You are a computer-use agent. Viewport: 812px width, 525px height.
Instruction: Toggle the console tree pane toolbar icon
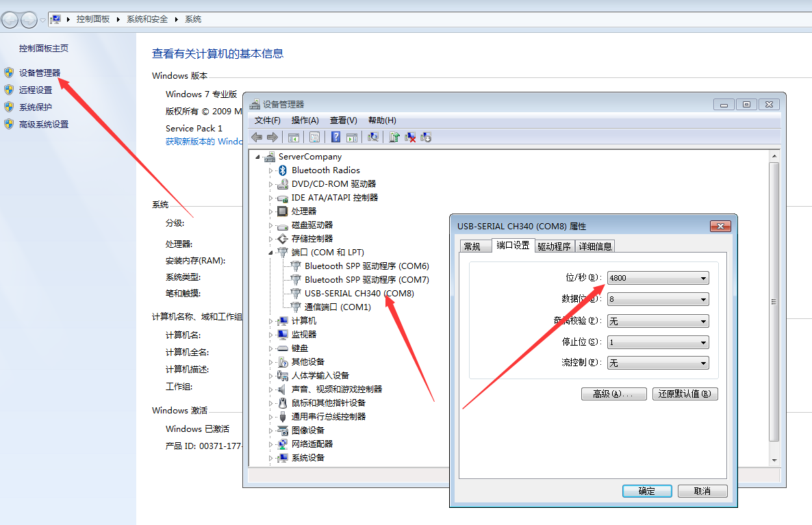click(294, 137)
